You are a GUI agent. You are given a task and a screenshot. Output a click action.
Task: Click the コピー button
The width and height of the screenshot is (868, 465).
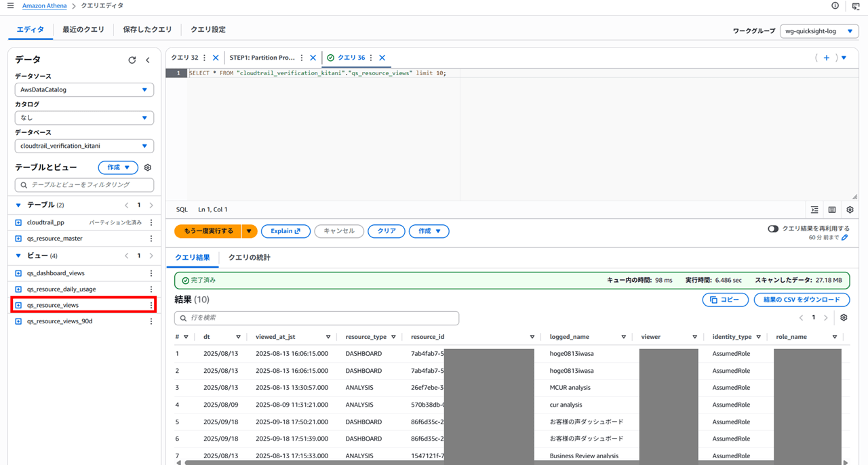coord(725,300)
